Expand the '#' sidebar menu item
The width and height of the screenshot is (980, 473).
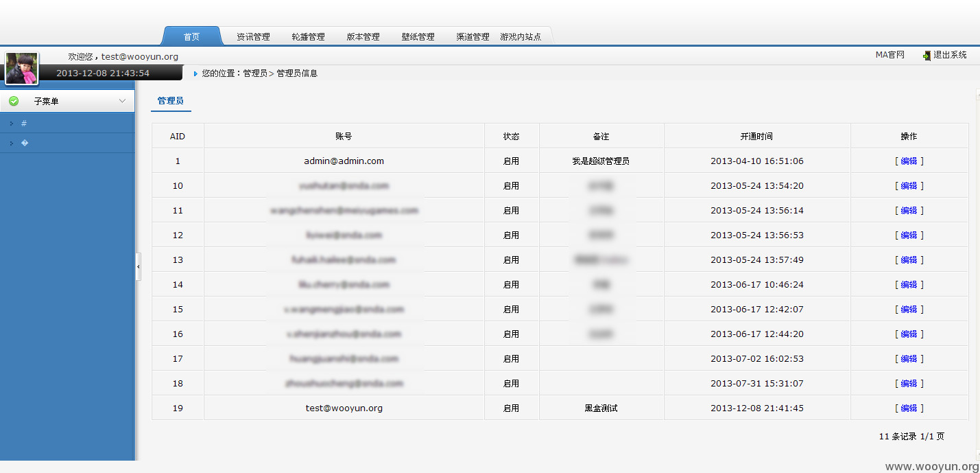point(67,124)
